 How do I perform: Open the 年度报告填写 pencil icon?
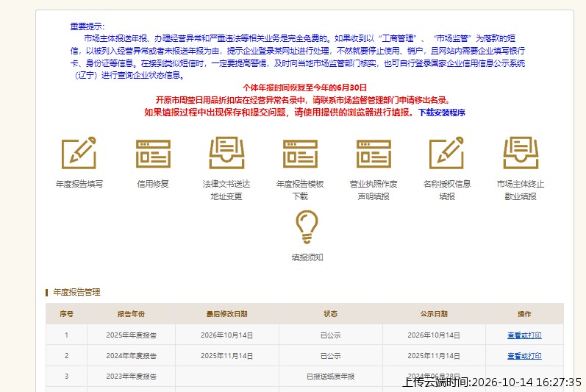click(x=79, y=153)
